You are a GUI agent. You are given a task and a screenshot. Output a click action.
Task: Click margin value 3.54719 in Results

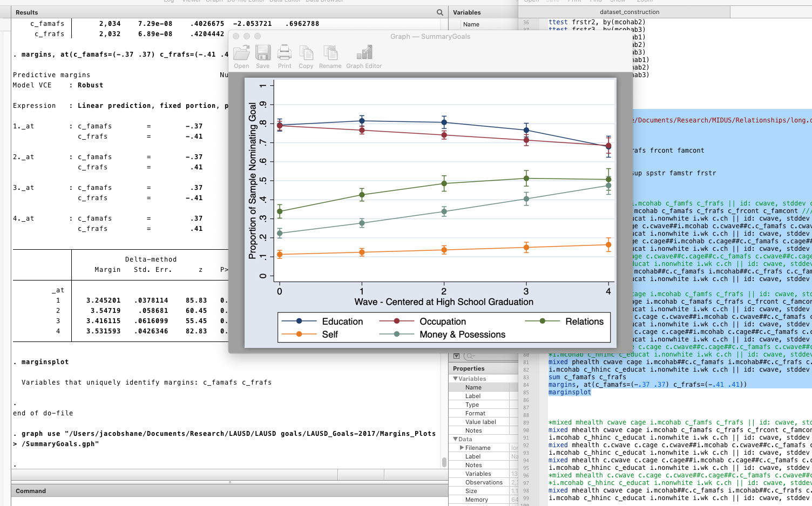(105, 311)
